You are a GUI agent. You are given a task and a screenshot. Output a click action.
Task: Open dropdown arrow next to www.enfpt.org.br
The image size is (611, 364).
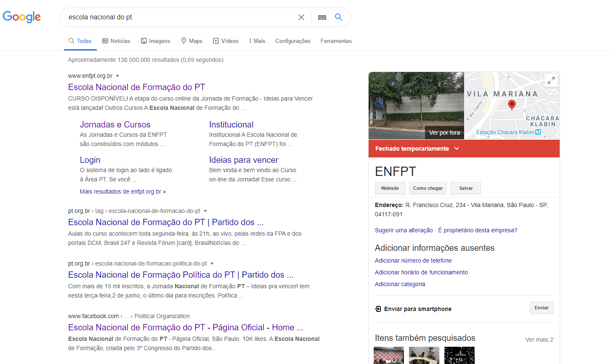pyautogui.click(x=117, y=76)
